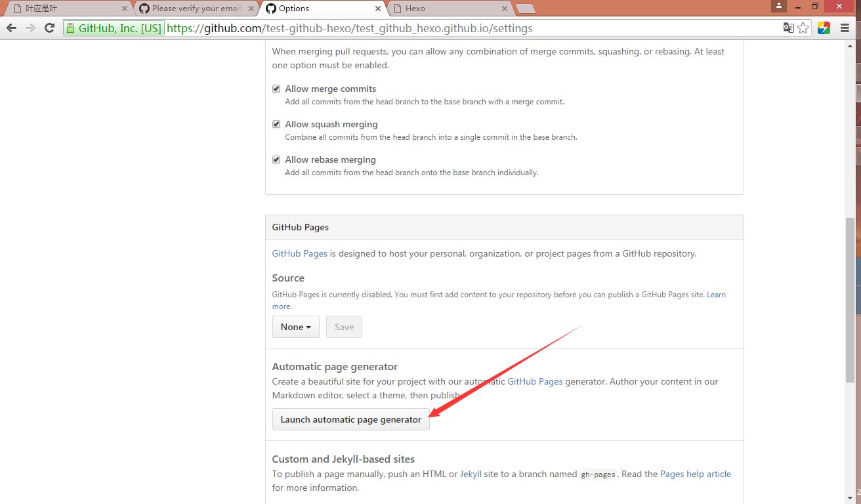The width and height of the screenshot is (861, 504).
Task: Toggle Allow squash merging checkbox
Action: tap(276, 124)
